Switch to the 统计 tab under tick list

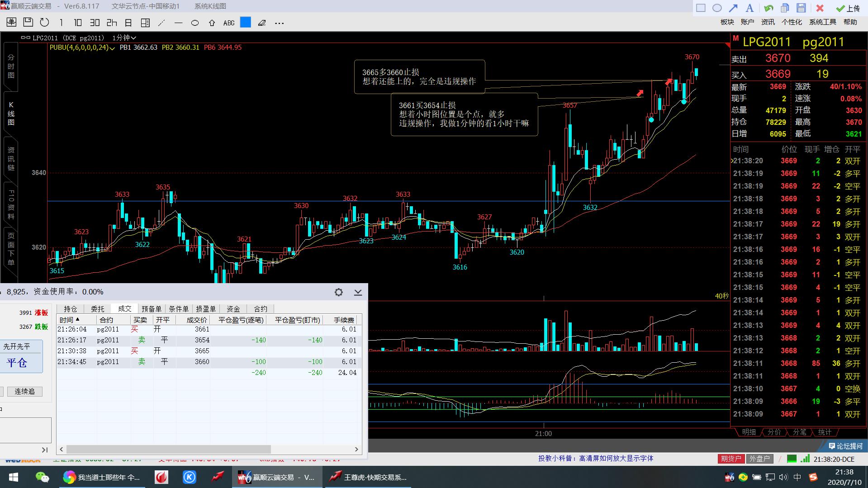coord(825,432)
